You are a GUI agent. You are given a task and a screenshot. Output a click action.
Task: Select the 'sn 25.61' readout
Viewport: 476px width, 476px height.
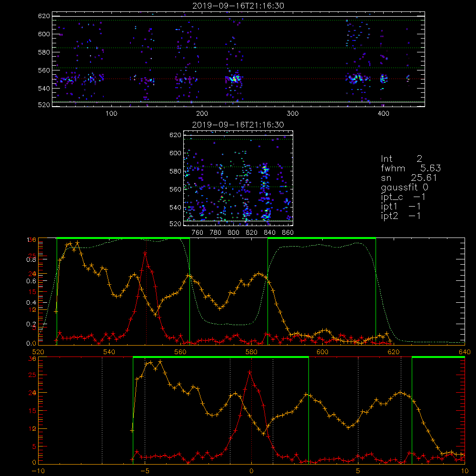click(409, 178)
